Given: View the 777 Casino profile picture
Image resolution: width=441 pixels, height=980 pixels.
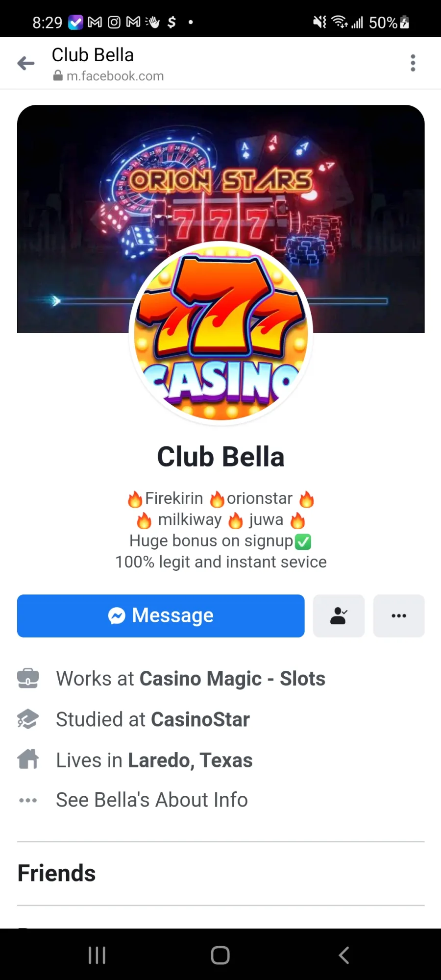Looking at the screenshot, I should (x=221, y=334).
